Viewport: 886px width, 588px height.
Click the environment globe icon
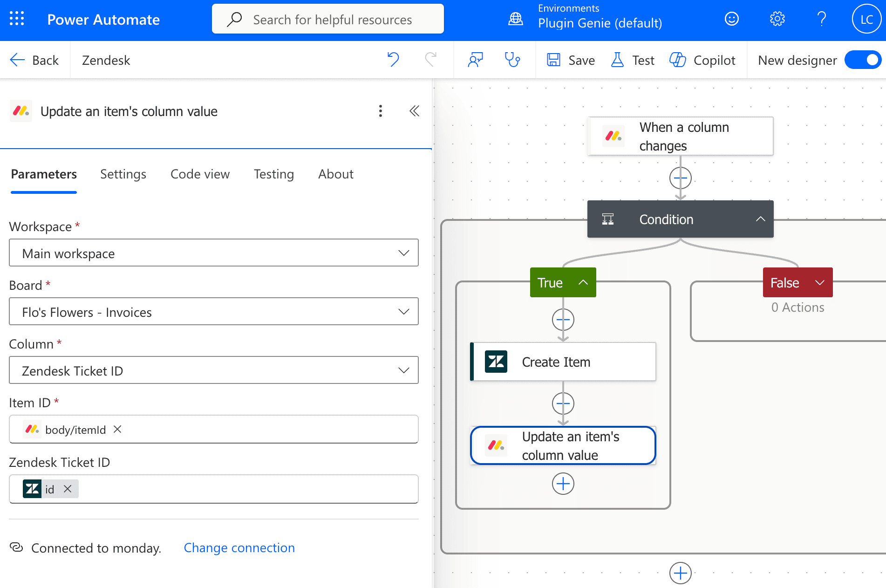pos(516,19)
